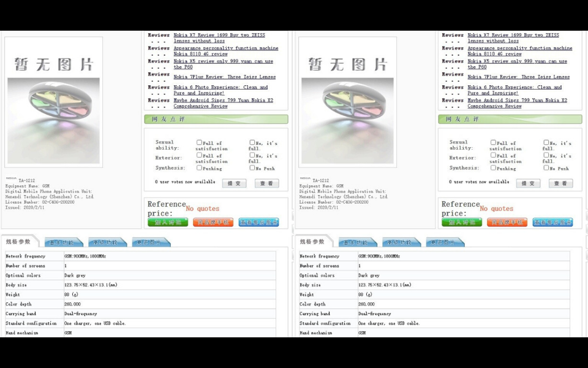Click 'Dual-frequency' carrying band value, right copy

(x=375, y=313)
